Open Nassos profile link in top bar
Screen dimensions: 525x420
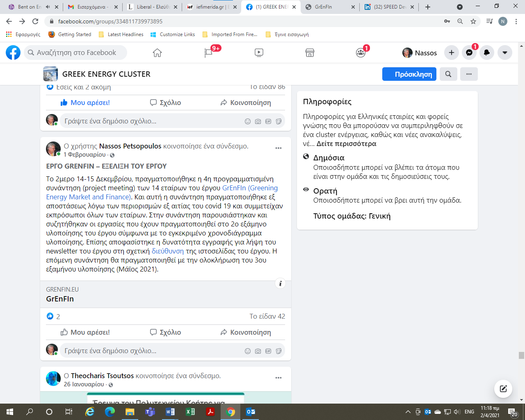(420, 52)
